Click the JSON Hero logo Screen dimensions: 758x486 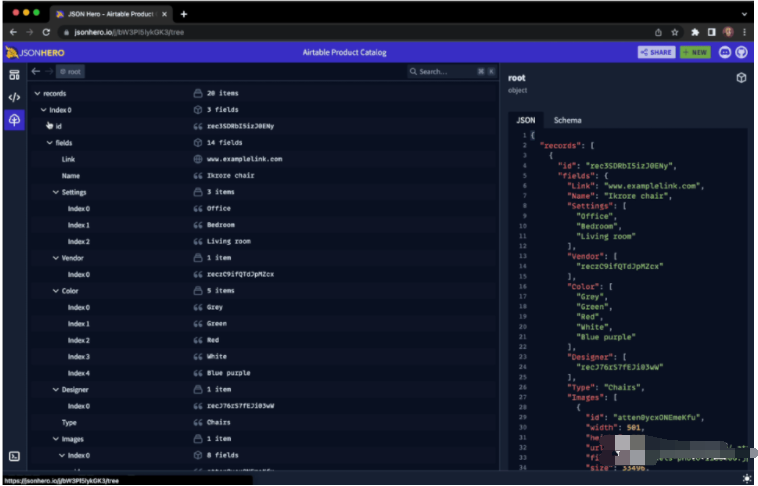35,52
